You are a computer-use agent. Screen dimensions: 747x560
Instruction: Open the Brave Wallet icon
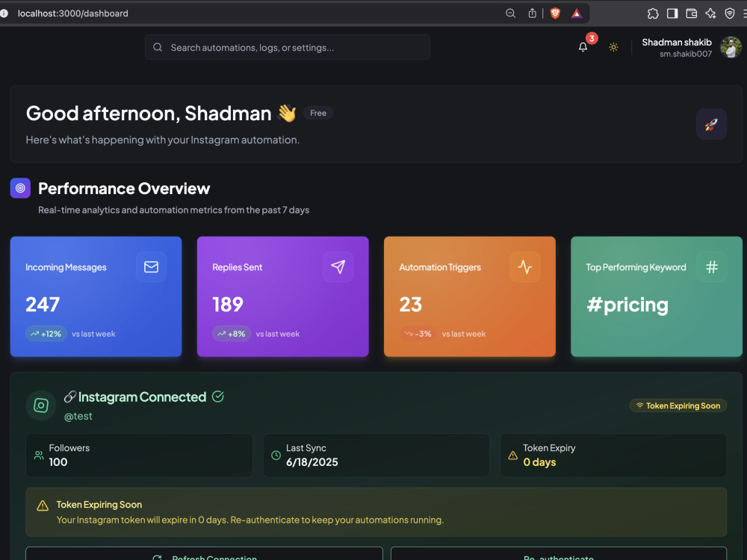(691, 13)
